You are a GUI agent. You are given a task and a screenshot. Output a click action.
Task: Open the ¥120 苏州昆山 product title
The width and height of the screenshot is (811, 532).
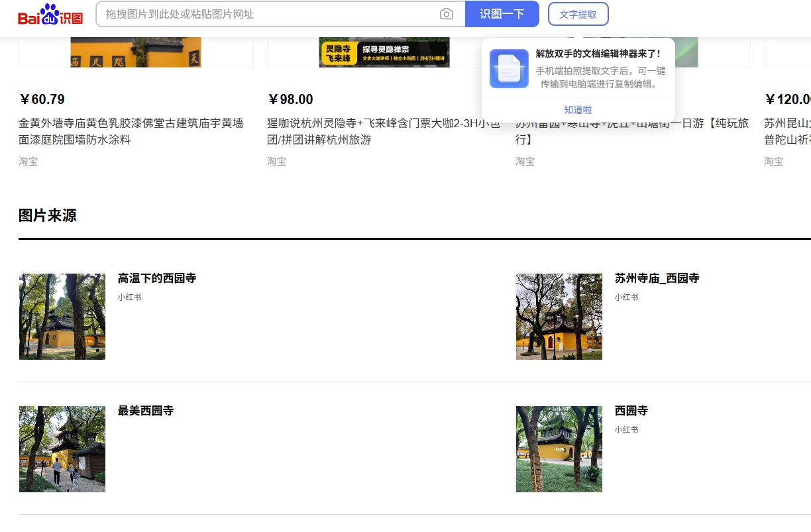coord(787,131)
